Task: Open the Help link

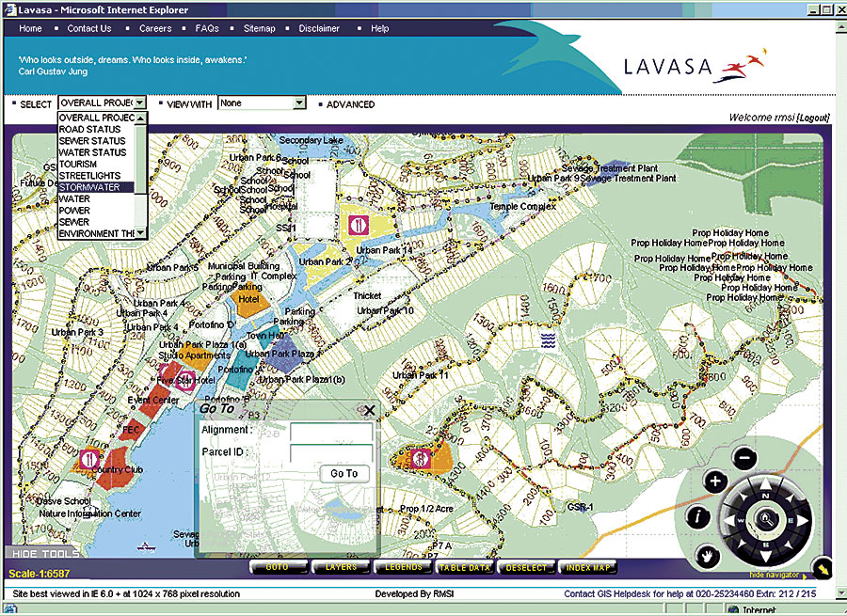Action: (x=380, y=28)
